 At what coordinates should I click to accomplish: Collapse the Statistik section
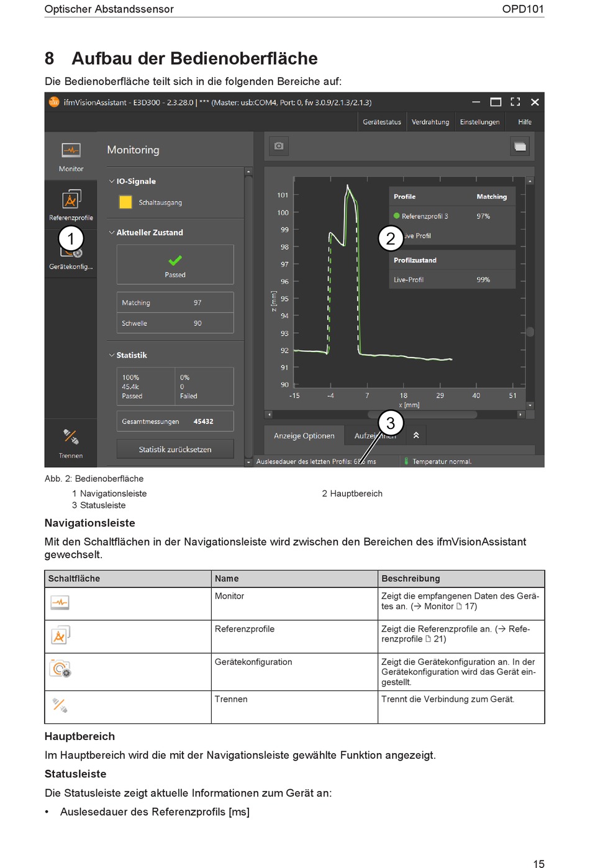point(112,355)
